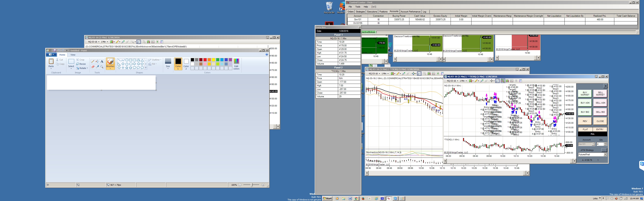Click the BUY ASK button
This screenshot has width=644, height=201.
pyautogui.click(x=585, y=103)
